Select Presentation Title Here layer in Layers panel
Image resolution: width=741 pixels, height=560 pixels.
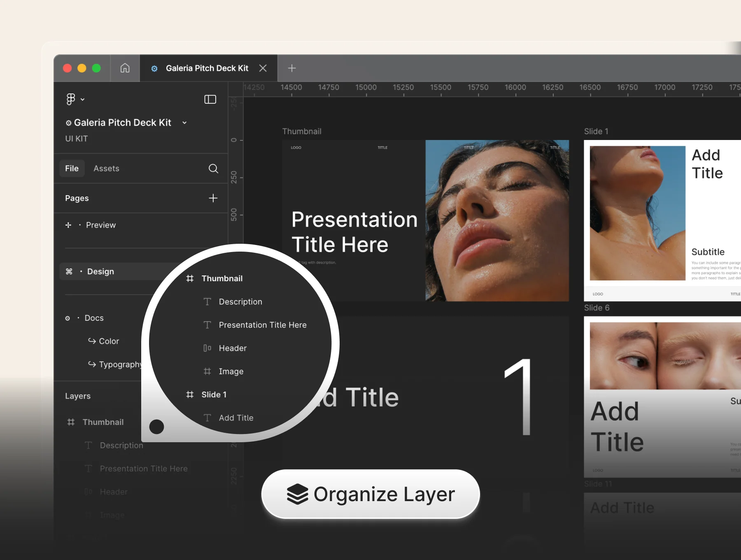pyautogui.click(x=144, y=469)
